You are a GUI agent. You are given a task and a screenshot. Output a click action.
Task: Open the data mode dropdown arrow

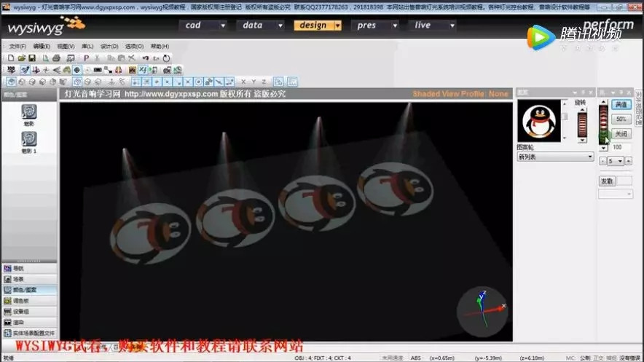pos(280,25)
